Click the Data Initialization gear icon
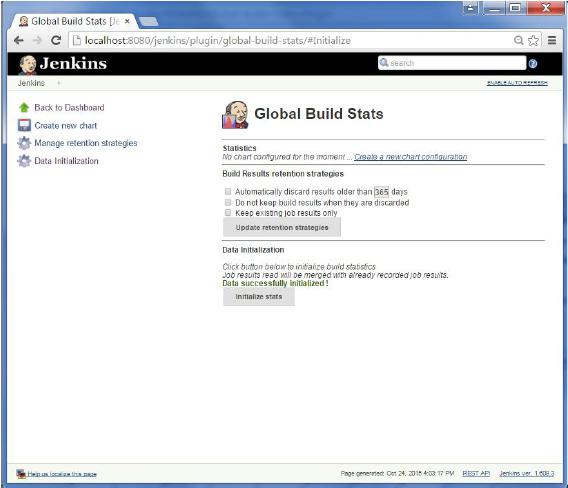 [x=24, y=161]
